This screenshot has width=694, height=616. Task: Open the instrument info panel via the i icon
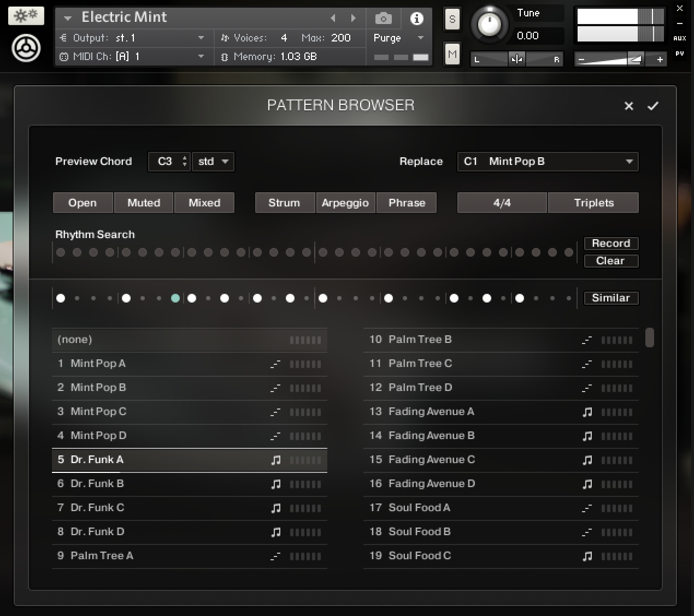417,18
